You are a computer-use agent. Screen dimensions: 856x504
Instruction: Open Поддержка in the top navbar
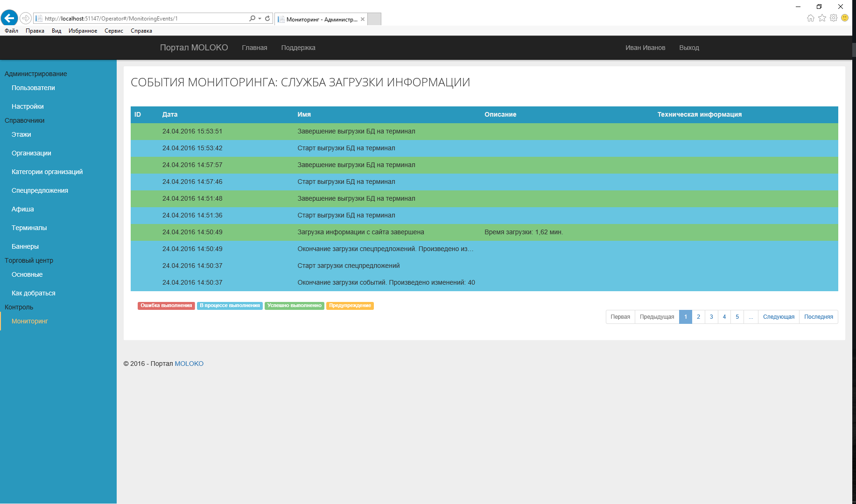tap(298, 48)
